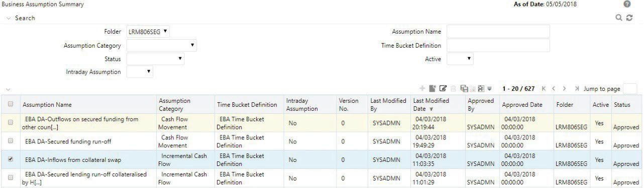Open the Status dropdown
This screenshot has height=188, width=644.
click(155, 59)
